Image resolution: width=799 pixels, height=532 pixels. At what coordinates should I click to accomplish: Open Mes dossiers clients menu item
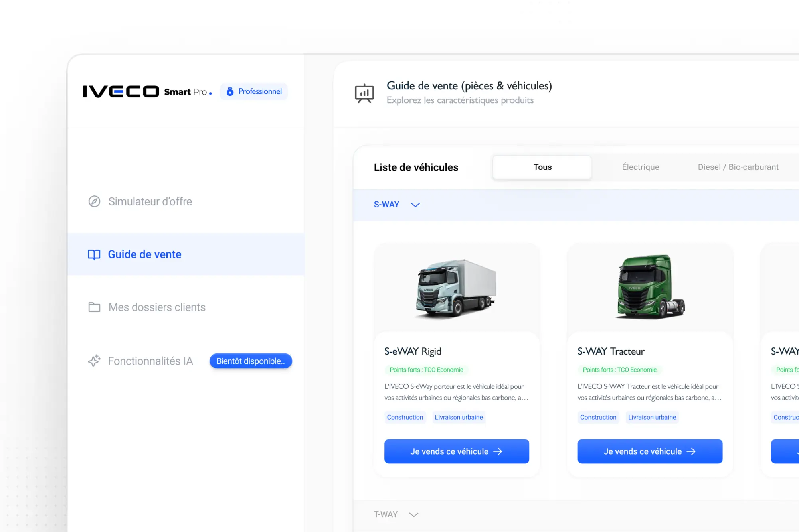pos(157,307)
